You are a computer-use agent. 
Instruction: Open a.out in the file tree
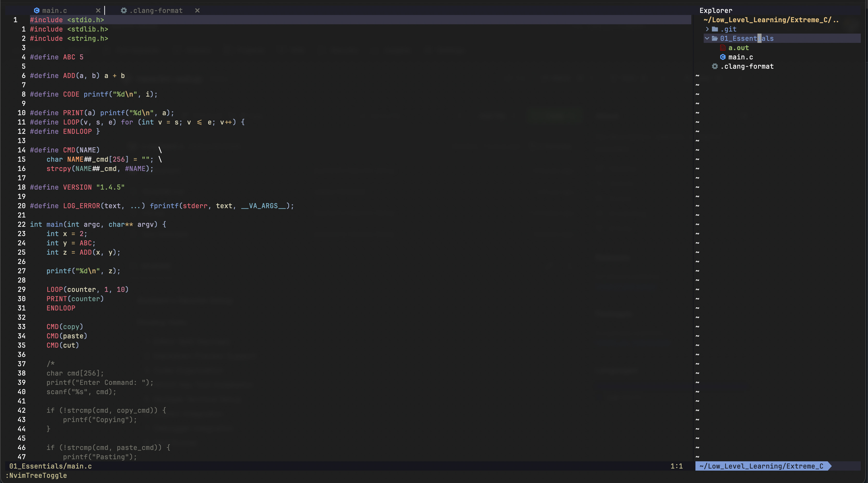point(739,48)
